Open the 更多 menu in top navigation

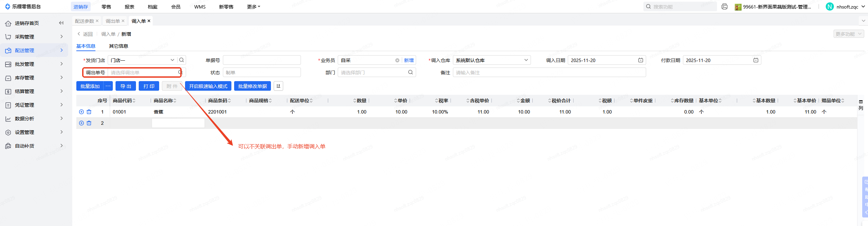(253, 7)
